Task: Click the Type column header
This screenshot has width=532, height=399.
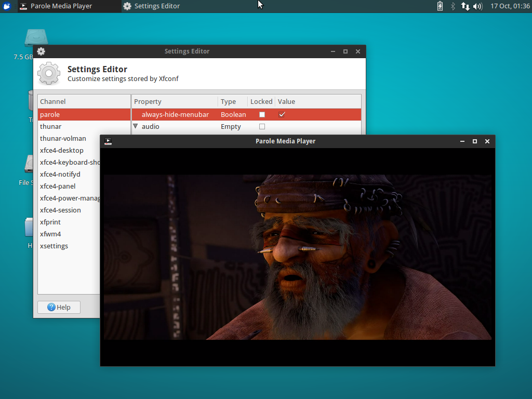Action: click(229, 101)
